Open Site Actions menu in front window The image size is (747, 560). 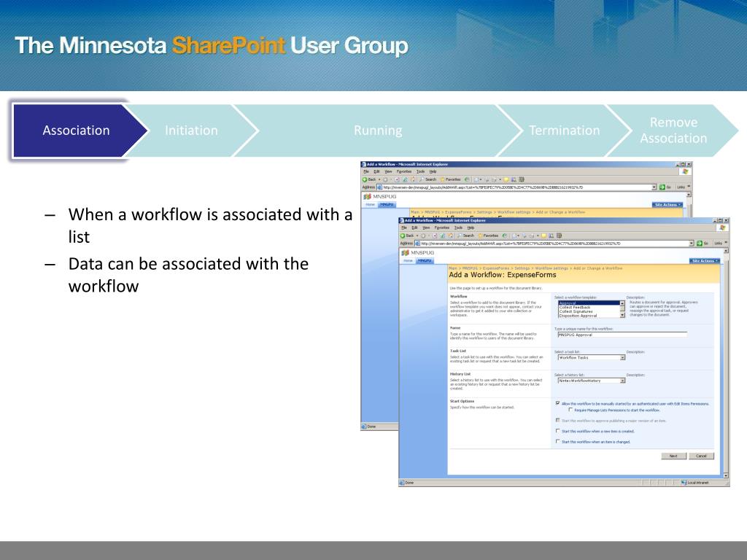pyautogui.click(x=705, y=261)
